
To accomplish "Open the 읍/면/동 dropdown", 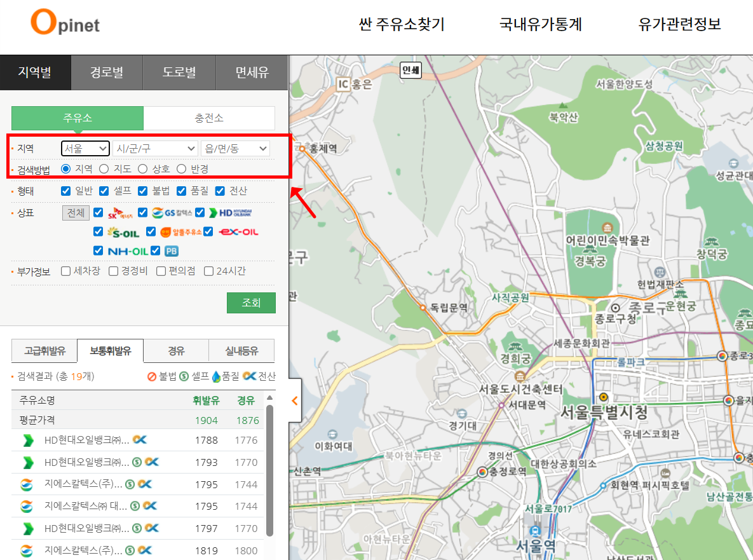I will [x=235, y=148].
